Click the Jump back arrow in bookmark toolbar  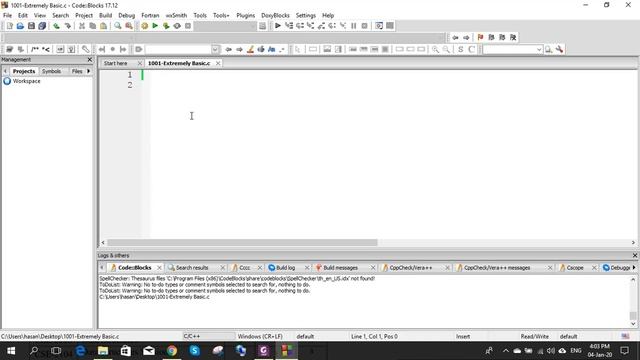point(455,37)
